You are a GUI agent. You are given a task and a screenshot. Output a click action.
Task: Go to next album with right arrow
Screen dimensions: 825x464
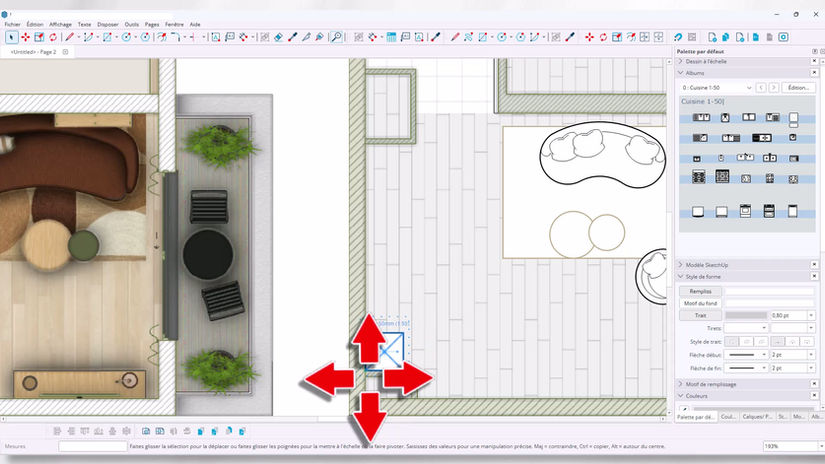click(x=773, y=87)
